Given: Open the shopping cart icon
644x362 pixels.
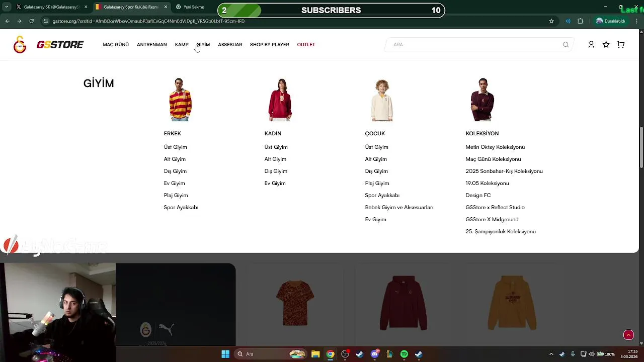Looking at the screenshot, I should click(621, 45).
